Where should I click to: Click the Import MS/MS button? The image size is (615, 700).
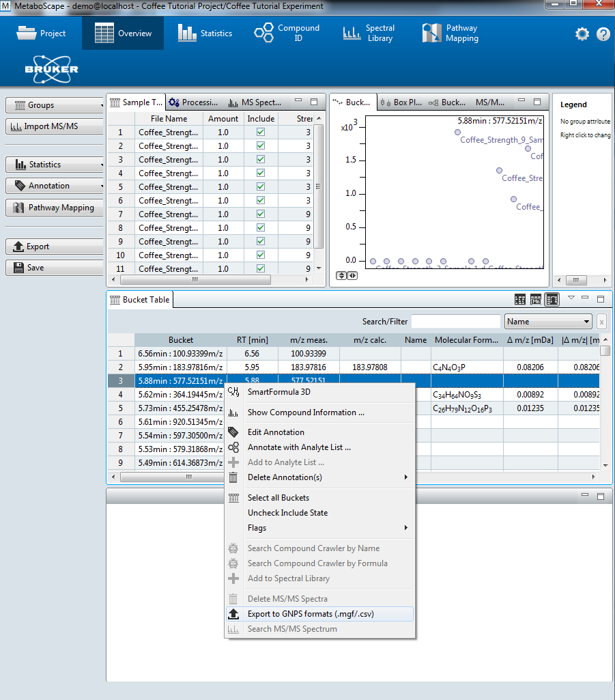coord(55,126)
